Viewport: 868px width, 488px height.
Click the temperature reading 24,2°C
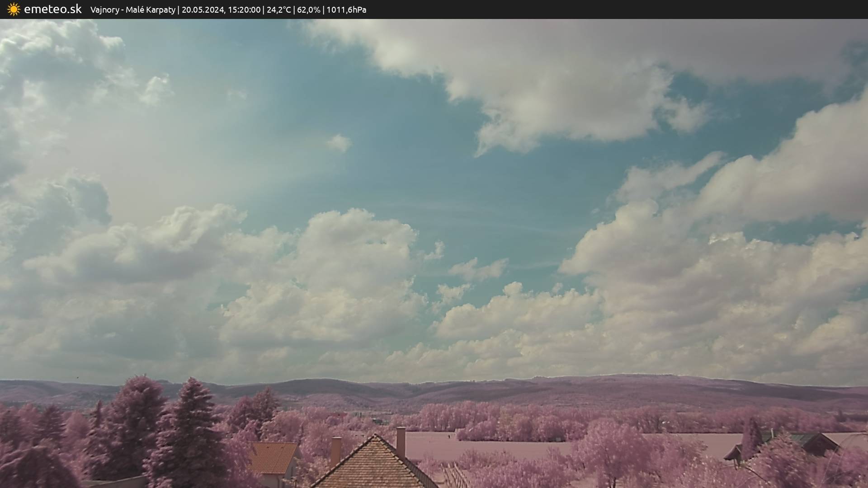(x=278, y=10)
